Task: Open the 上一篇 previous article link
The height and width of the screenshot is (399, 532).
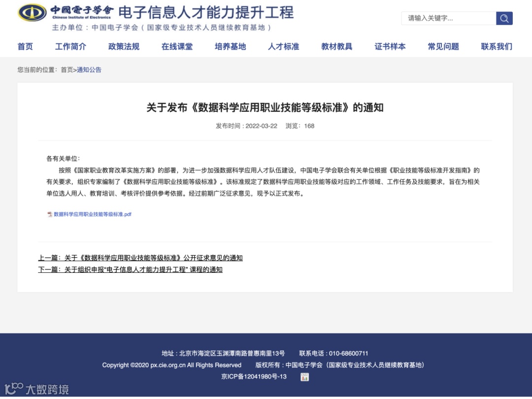Action: 140,258
